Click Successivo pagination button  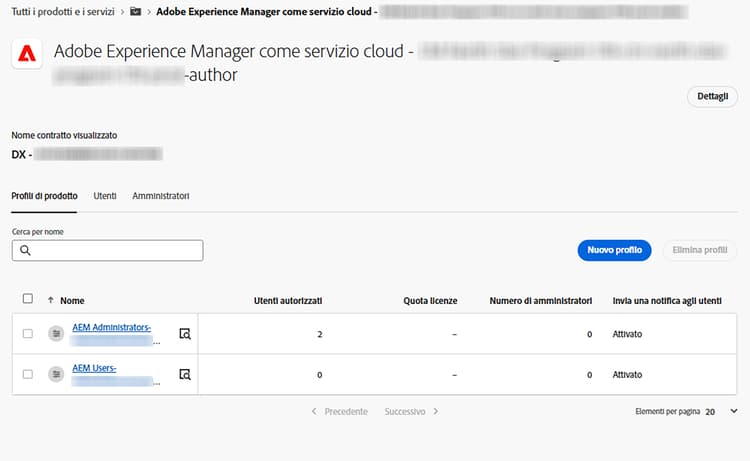pyautogui.click(x=411, y=411)
